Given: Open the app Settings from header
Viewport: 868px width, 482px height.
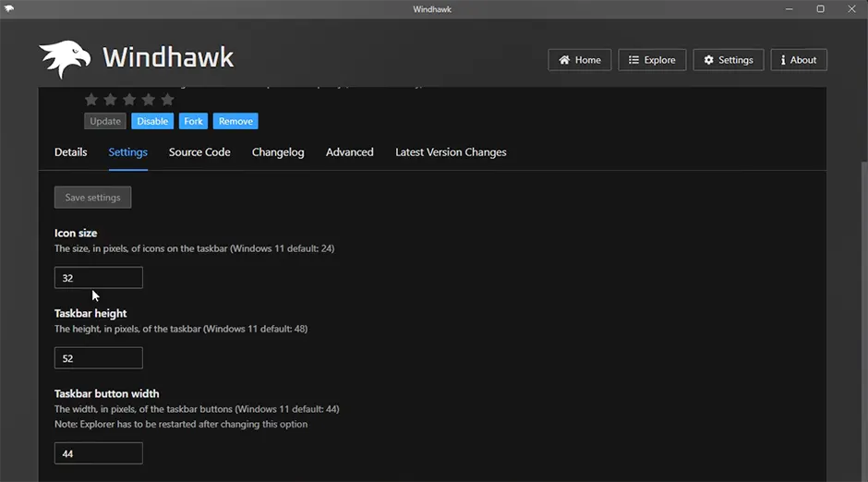Looking at the screenshot, I should pyautogui.click(x=728, y=60).
